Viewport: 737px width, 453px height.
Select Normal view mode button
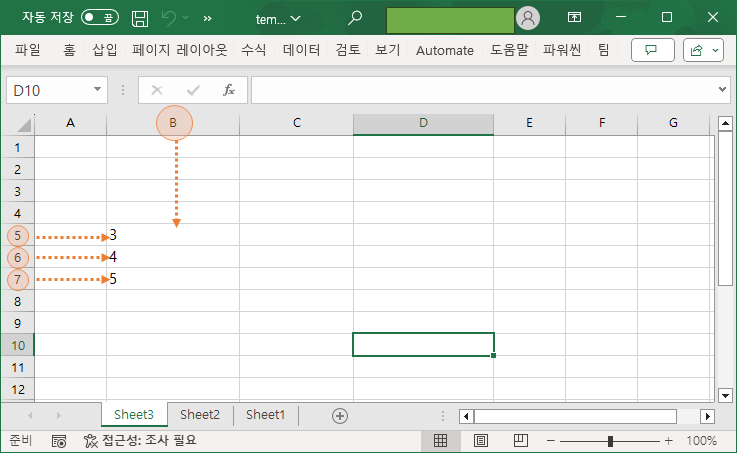pos(441,440)
